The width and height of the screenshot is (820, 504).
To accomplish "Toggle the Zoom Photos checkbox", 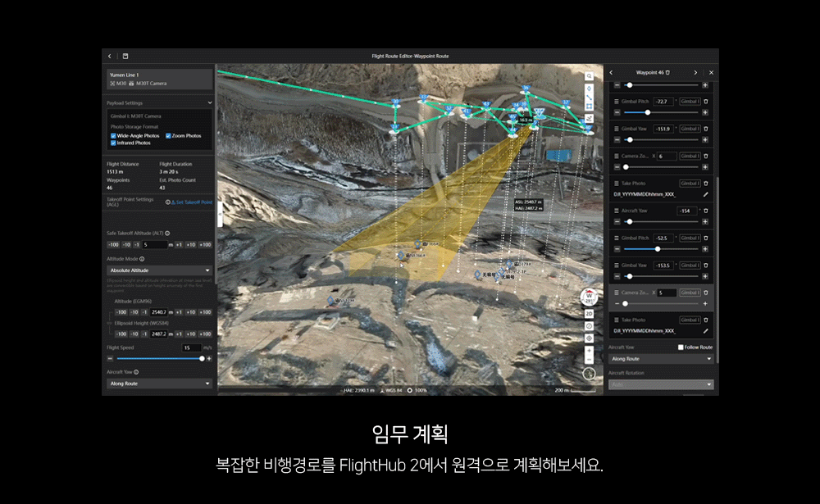I will [x=168, y=136].
